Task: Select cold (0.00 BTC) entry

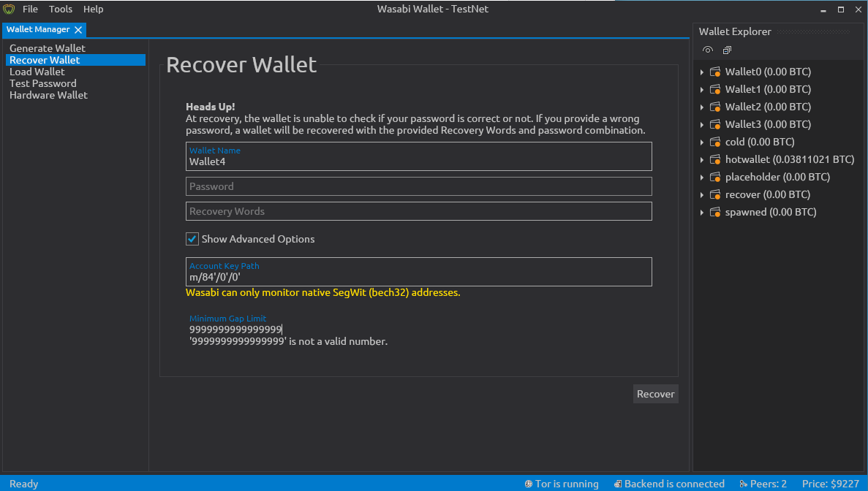Action: tap(760, 142)
